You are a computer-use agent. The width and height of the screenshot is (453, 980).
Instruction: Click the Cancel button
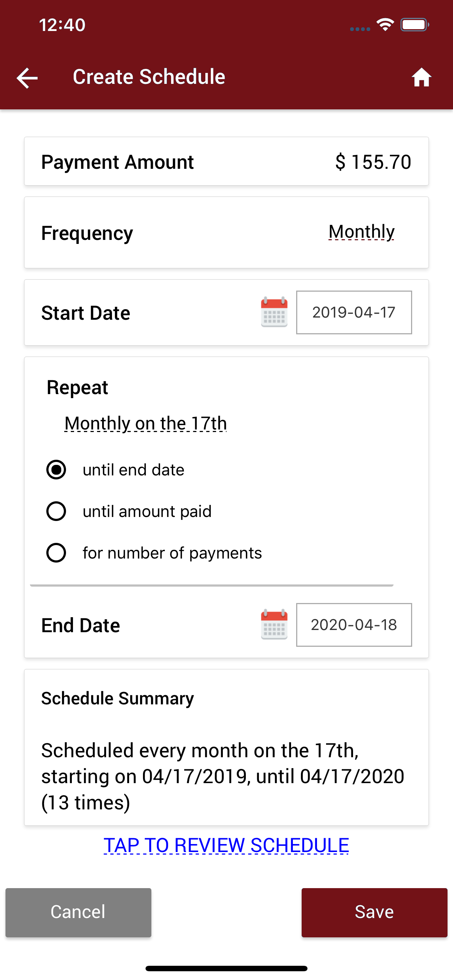pos(78,912)
